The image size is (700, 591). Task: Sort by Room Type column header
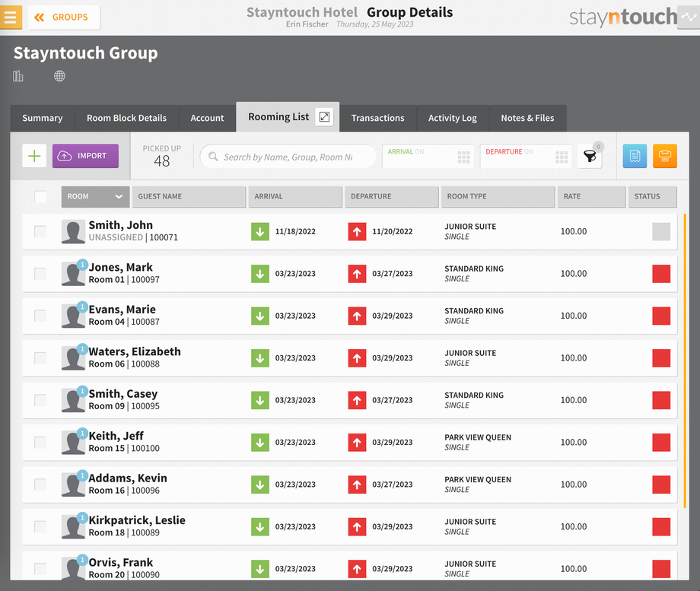[x=498, y=196]
